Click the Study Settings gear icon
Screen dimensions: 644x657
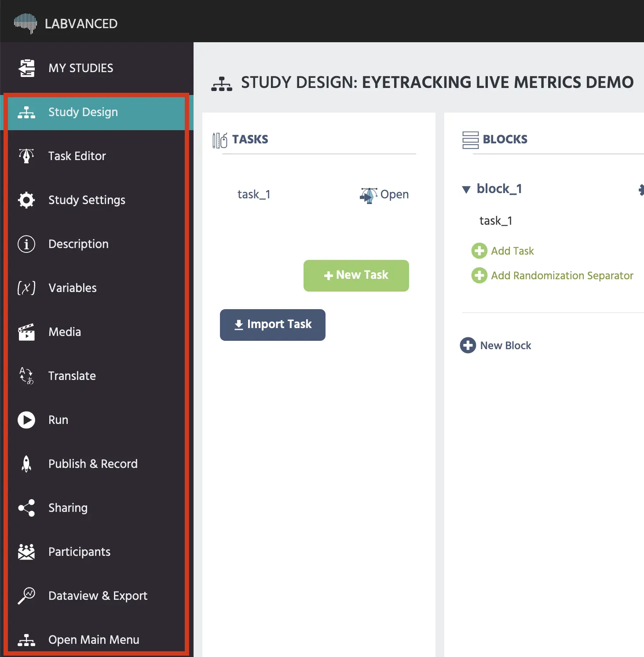(26, 200)
